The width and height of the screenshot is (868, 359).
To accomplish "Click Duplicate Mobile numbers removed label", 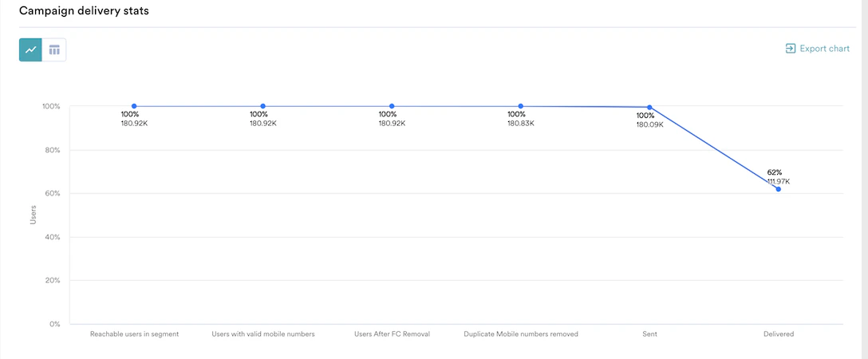I will tap(521, 334).
